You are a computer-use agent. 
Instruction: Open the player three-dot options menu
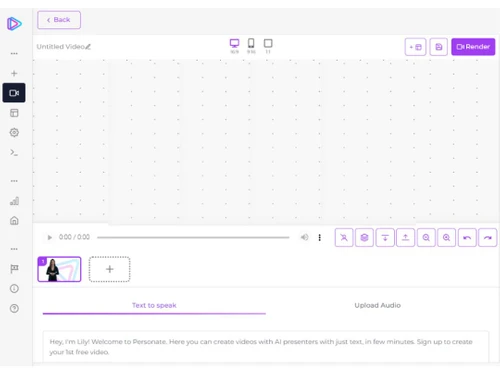click(x=320, y=237)
